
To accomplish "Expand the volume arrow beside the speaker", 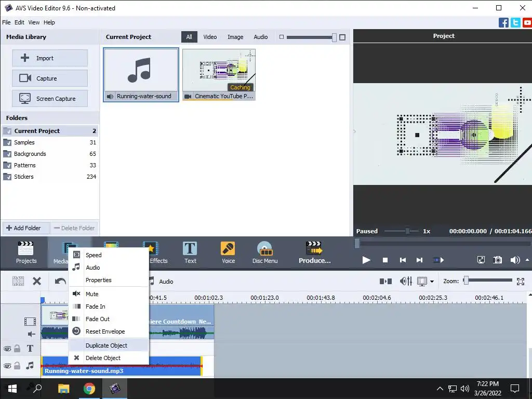I will click(527, 260).
